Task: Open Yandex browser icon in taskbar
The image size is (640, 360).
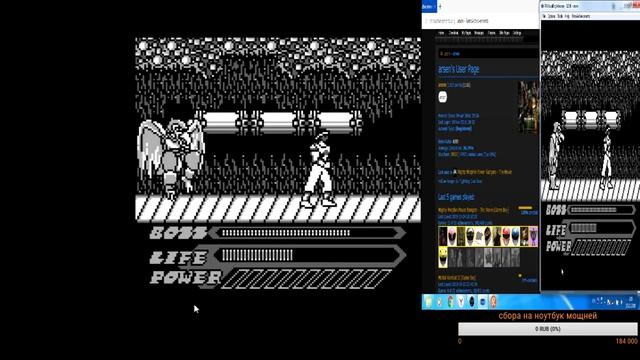Action: [x=461, y=302]
